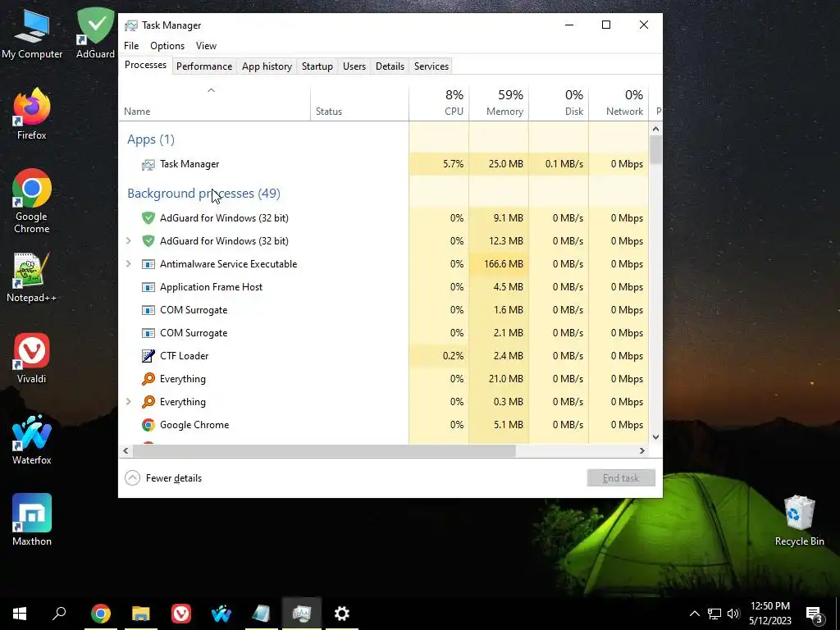The image size is (840, 630).
Task: Open File Explorer from the taskbar
Action: point(141,614)
